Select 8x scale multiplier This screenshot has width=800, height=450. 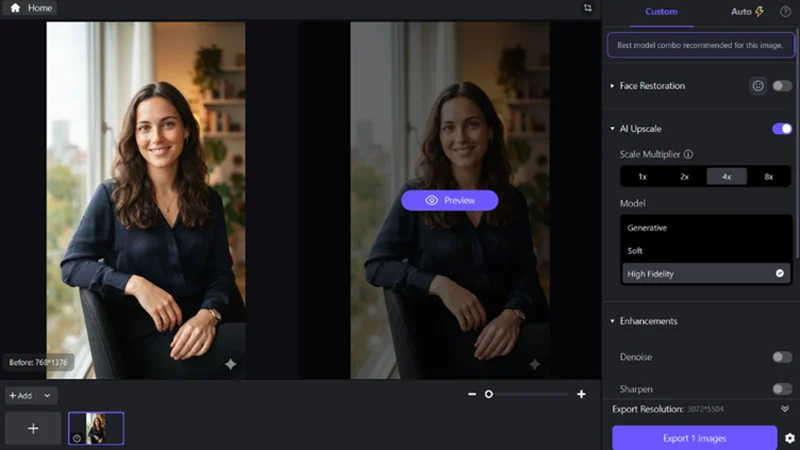tap(769, 177)
